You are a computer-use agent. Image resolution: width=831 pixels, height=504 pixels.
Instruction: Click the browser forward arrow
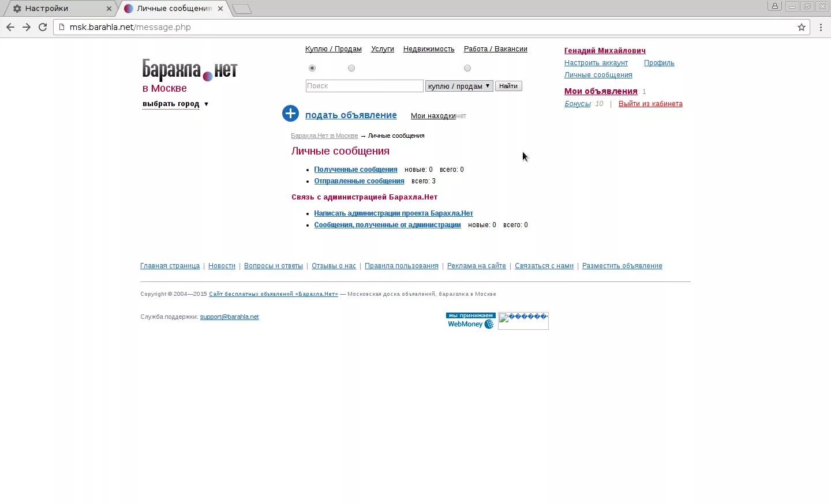27,27
